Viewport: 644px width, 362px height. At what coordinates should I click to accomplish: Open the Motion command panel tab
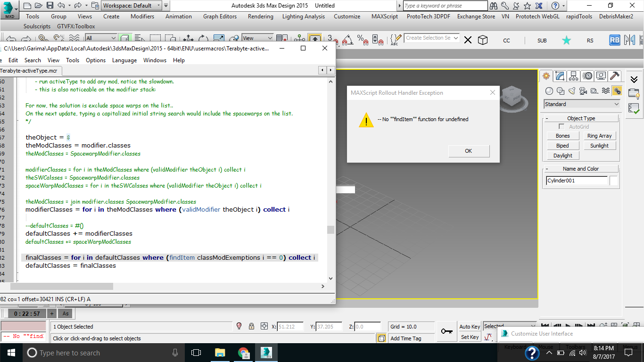pos(587,76)
